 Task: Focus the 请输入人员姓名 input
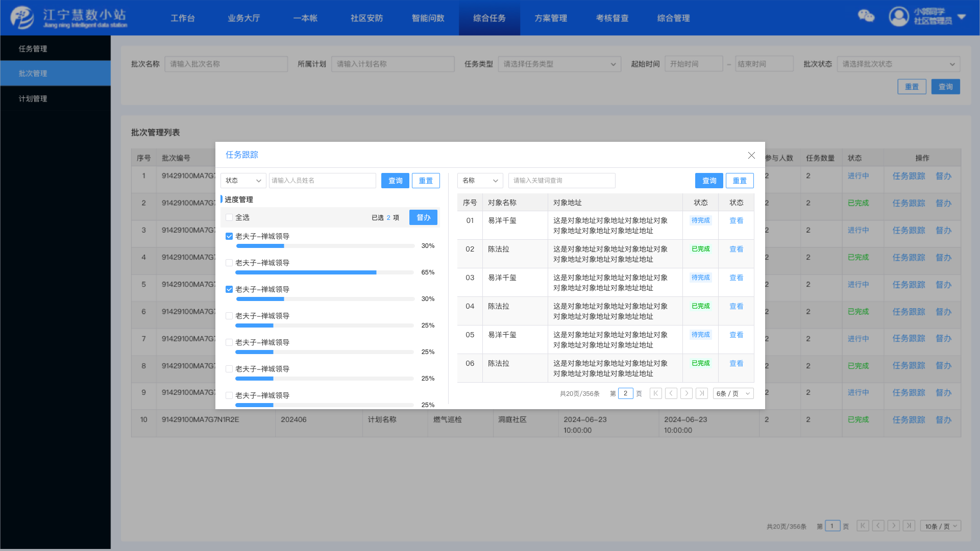(323, 181)
